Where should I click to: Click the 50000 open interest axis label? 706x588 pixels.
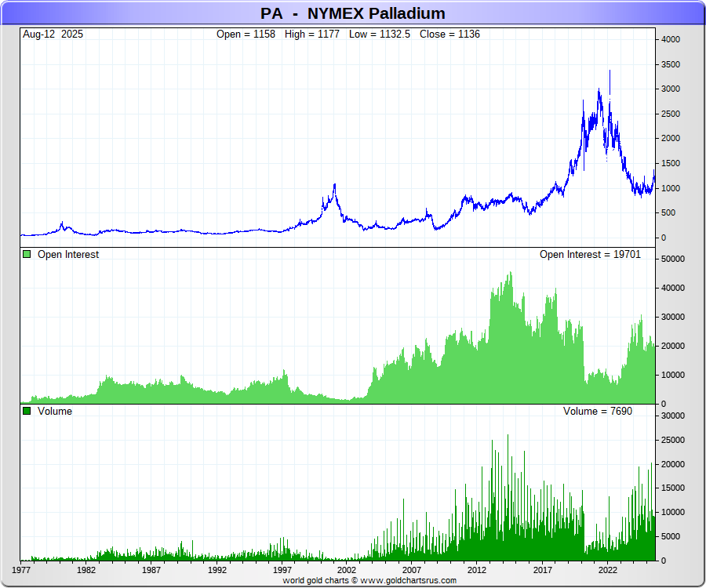click(673, 259)
